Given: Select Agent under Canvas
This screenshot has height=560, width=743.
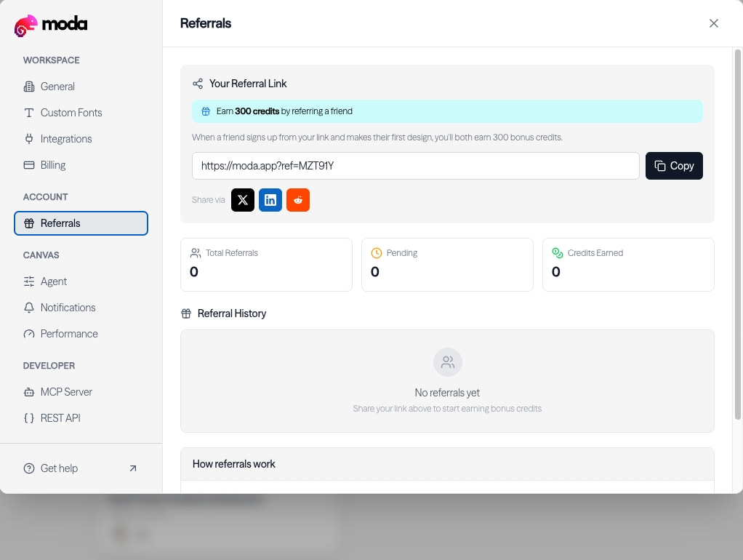Looking at the screenshot, I should [81, 281].
